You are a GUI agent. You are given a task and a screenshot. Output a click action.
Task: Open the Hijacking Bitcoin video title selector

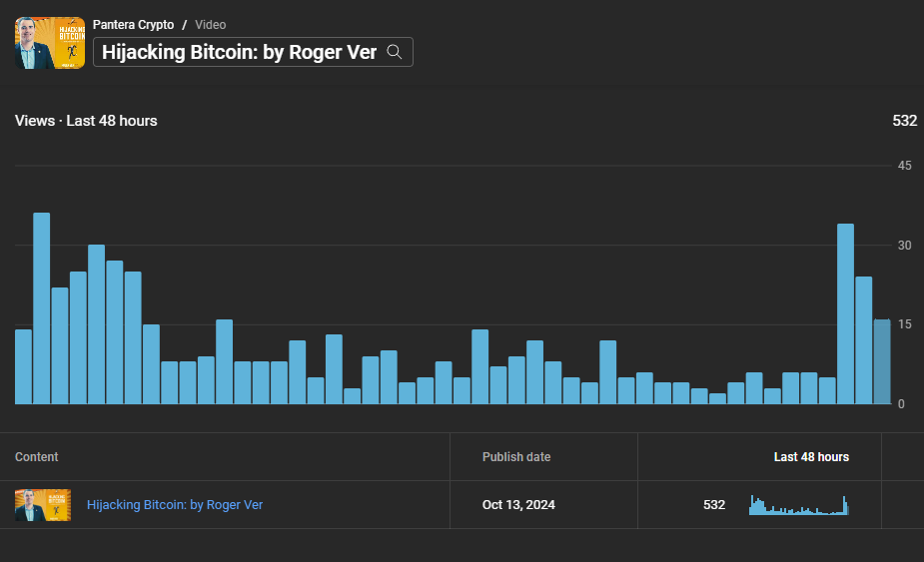tap(253, 52)
